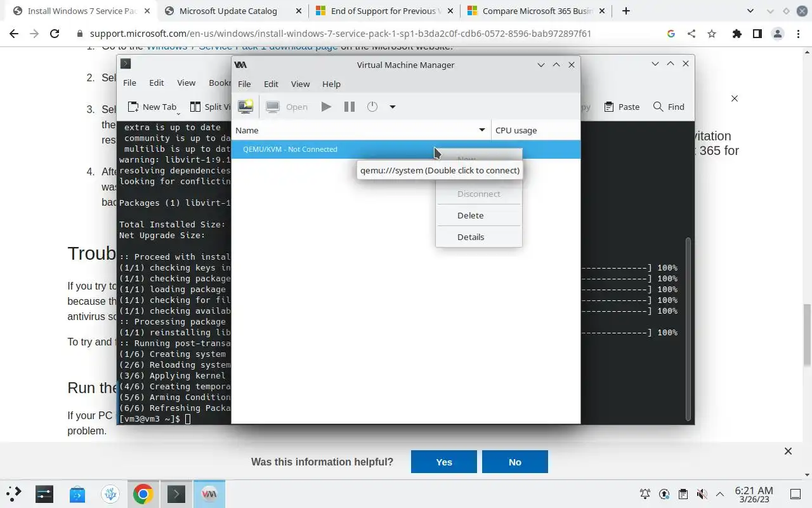Open the system settings icon in the taskbar

(44, 493)
